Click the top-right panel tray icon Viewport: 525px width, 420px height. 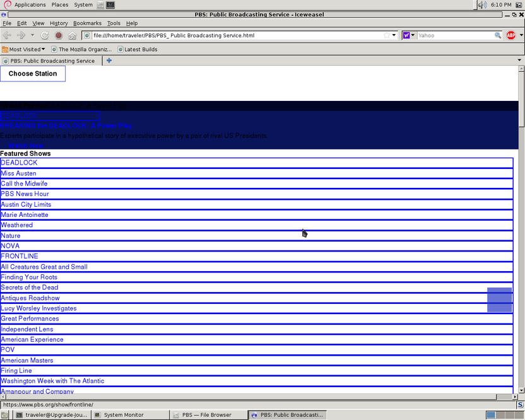pyautogui.click(x=519, y=4)
